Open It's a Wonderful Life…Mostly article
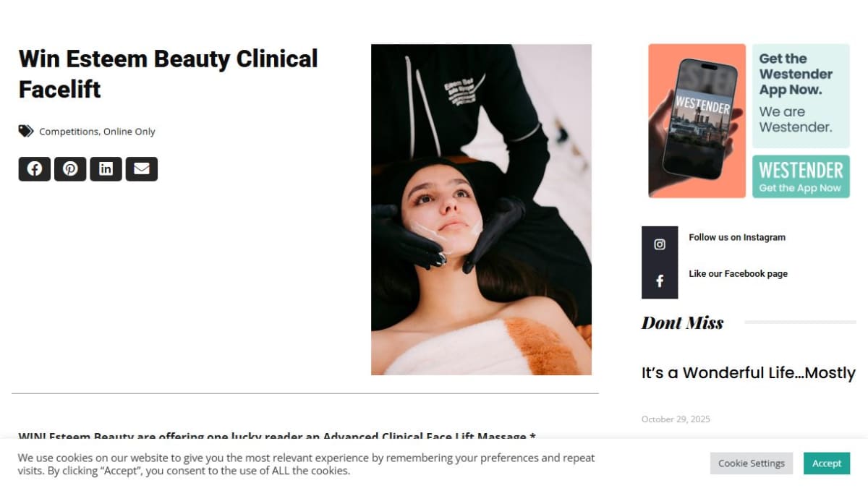The height and width of the screenshot is (488, 868). pyautogui.click(x=749, y=373)
